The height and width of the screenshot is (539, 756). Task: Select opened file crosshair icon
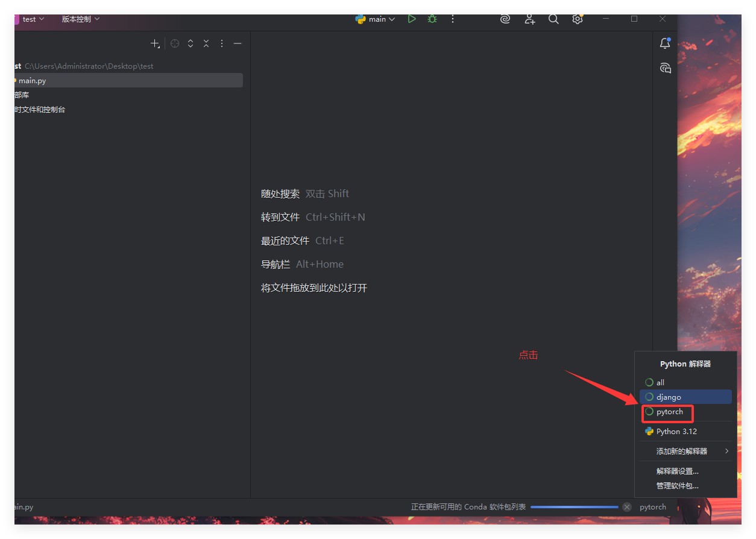[175, 43]
